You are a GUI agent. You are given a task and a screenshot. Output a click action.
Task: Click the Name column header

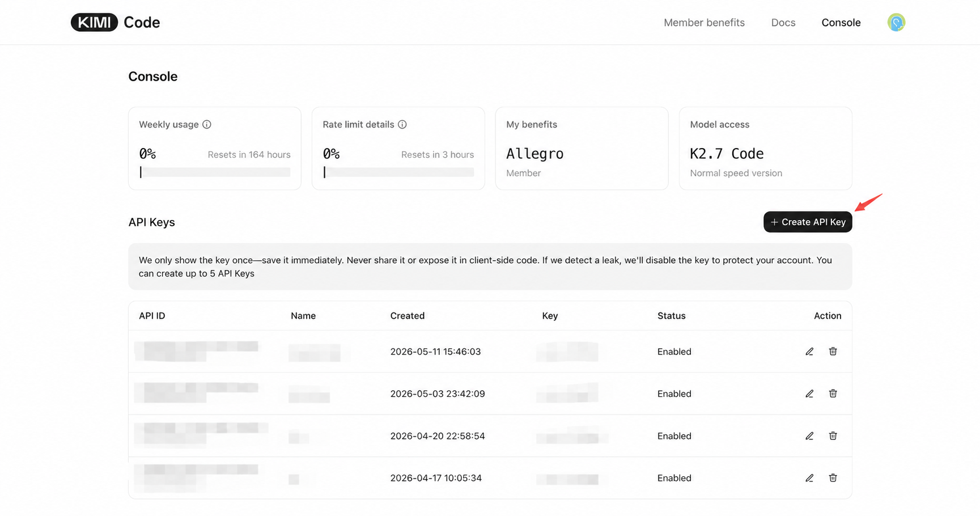(303, 316)
